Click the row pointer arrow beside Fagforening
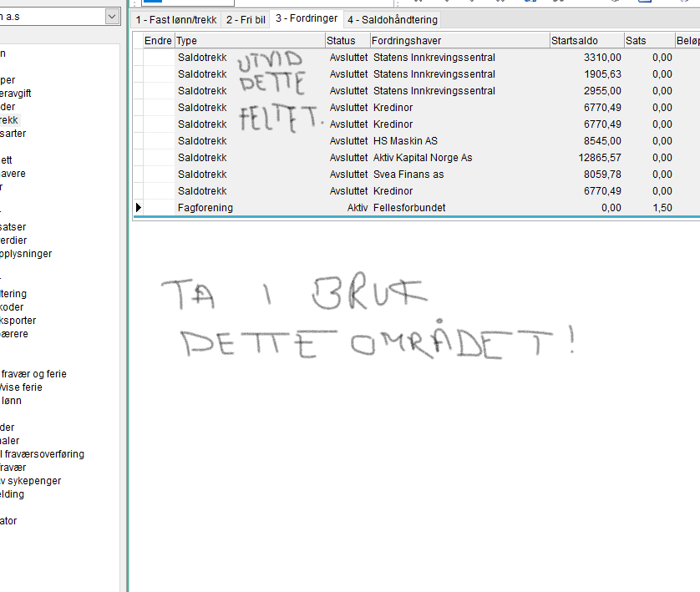 [x=139, y=207]
